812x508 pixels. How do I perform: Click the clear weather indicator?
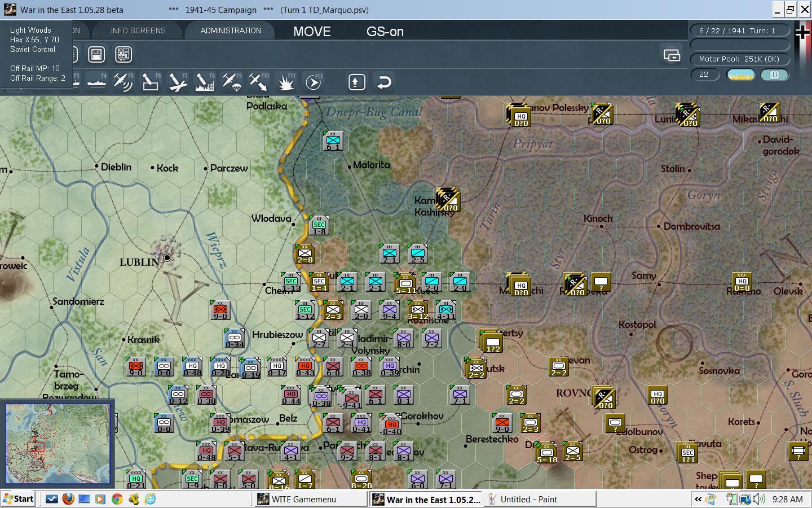point(740,75)
